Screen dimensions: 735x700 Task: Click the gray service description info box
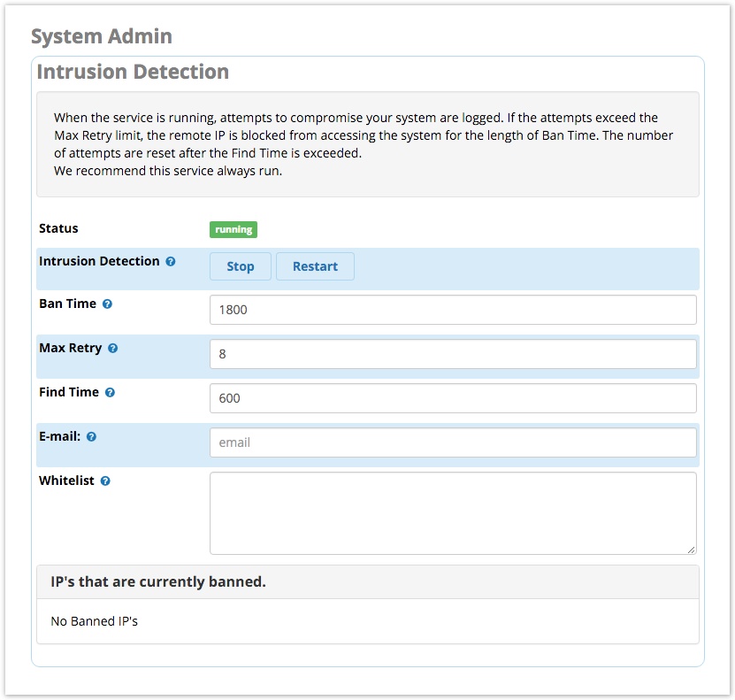367,143
